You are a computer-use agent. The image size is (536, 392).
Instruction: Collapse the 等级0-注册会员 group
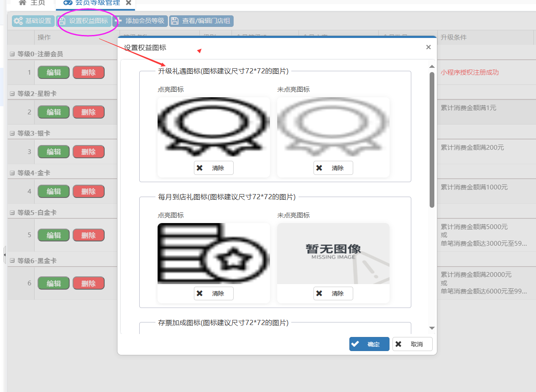(x=12, y=54)
